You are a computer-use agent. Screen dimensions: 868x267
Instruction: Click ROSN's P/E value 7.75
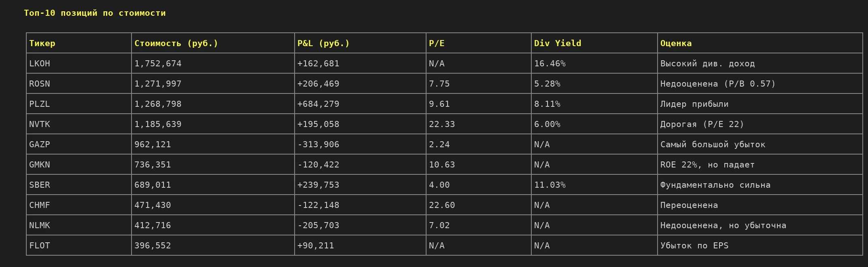[x=439, y=84]
